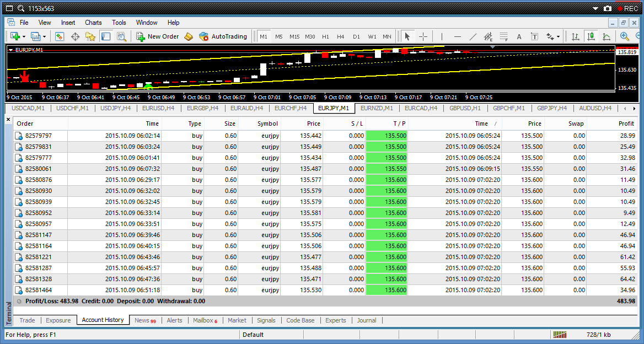Select the arrows objects tool icon

[550, 36]
